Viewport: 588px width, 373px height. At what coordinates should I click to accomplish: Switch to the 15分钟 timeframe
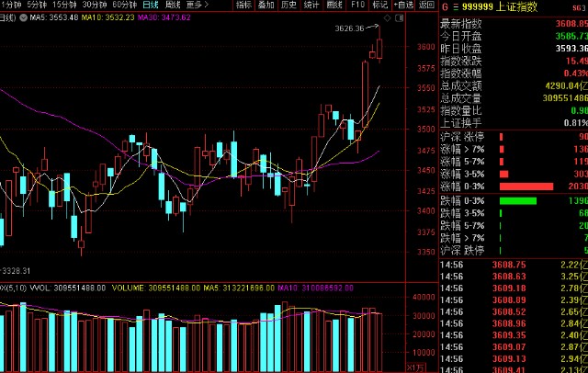pos(64,5)
